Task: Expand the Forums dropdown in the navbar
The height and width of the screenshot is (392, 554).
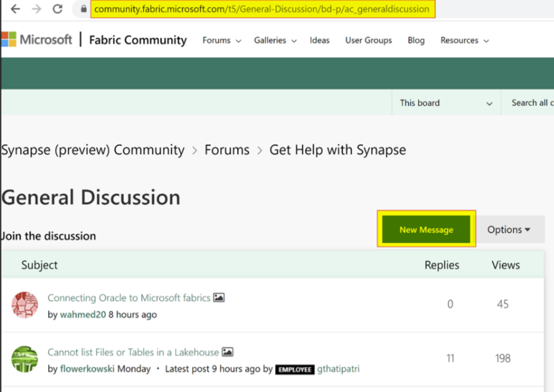Action: pos(221,40)
